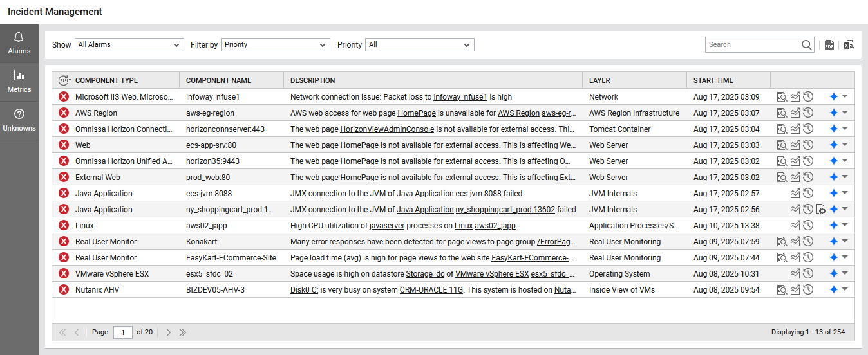868x355 pixels.
Task: Click the AI sparkle icon for aws-eg-region
Action: (x=833, y=113)
